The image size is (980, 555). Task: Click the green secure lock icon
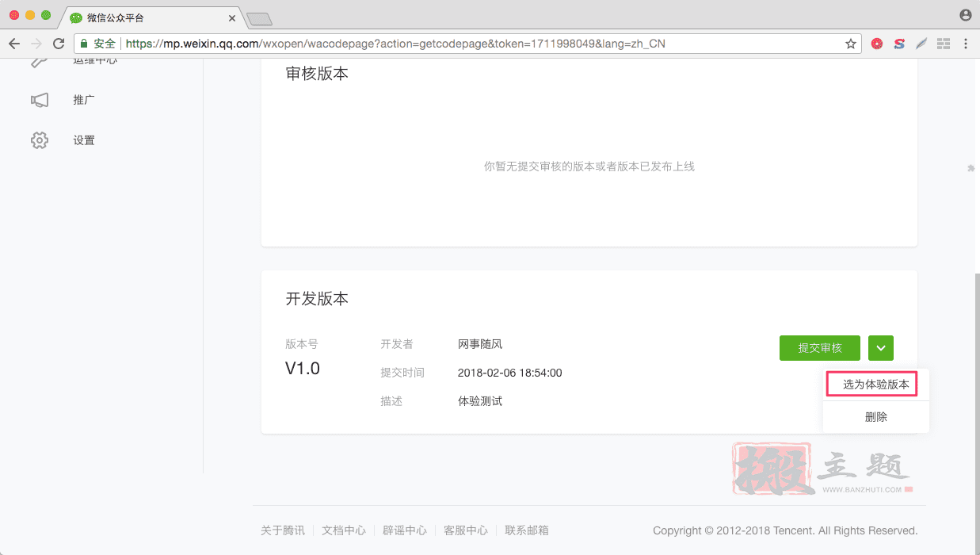[83, 44]
